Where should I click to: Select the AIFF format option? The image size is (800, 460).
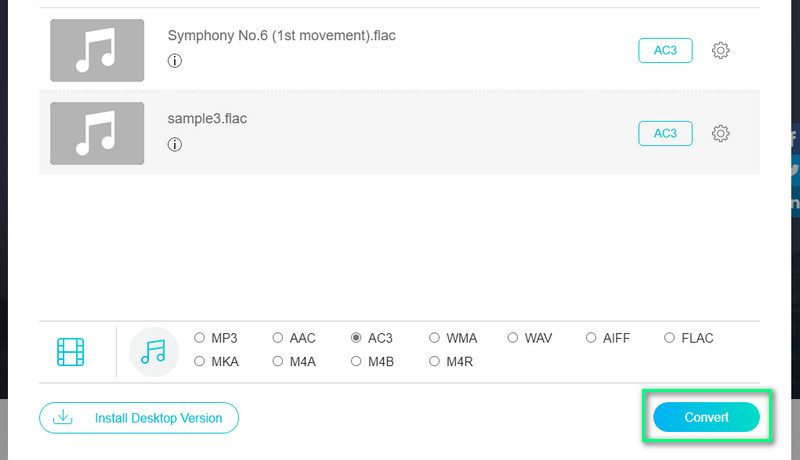pyautogui.click(x=592, y=338)
